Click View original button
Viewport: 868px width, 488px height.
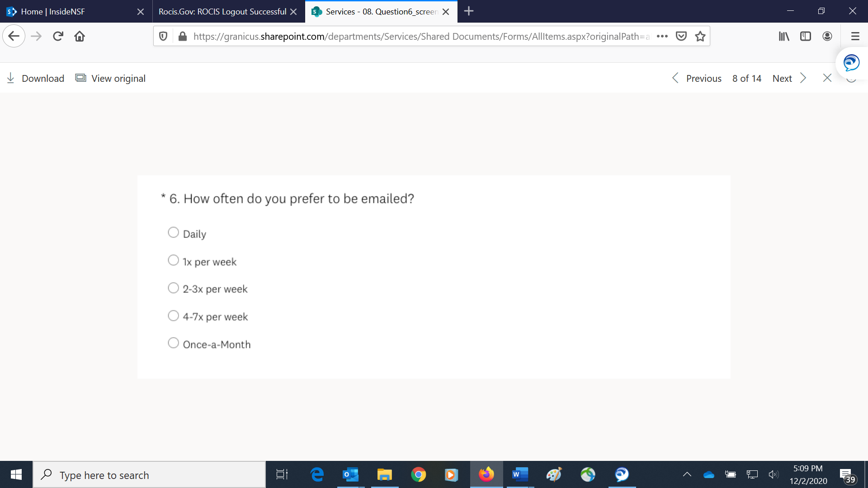pyautogui.click(x=111, y=78)
